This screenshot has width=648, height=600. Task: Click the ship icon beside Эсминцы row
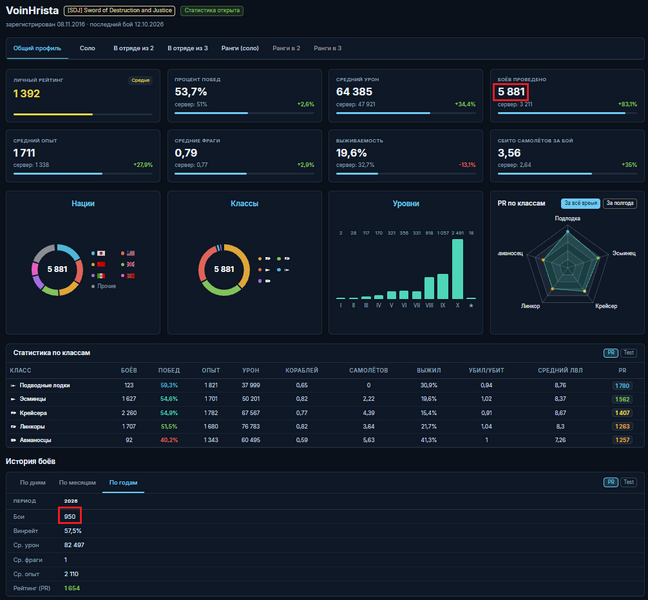pos(13,399)
